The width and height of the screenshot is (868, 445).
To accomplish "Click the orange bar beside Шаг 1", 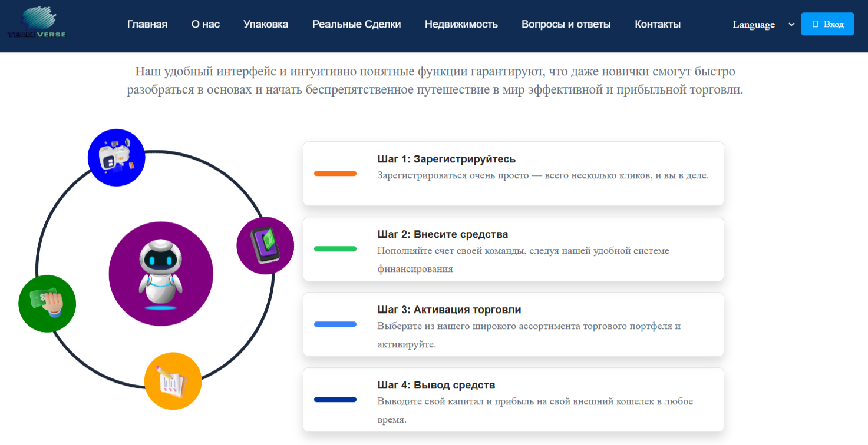I will click(x=335, y=174).
